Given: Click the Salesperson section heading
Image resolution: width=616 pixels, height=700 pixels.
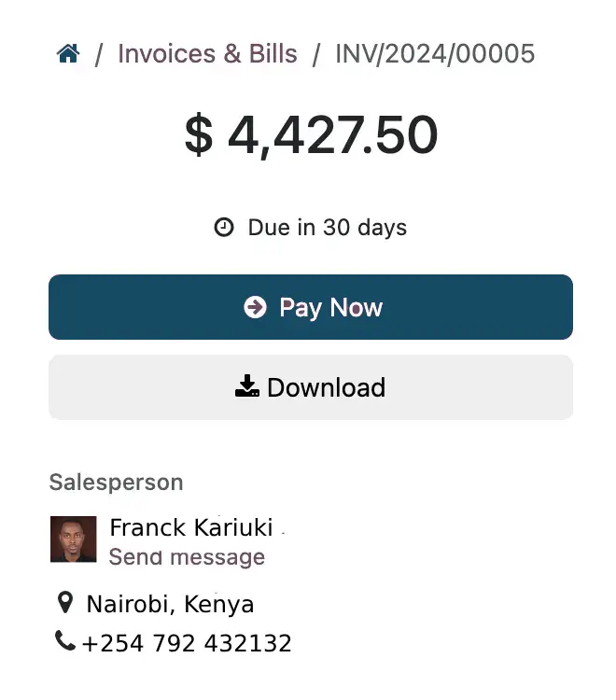Looking at the screenshot, I should point(116,482).
